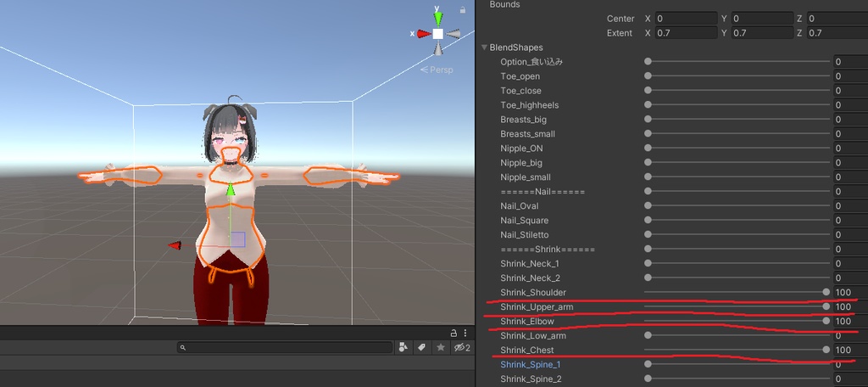Click the gray bottom cone of orientation gizmo
Viewport: 868px width, 387px height.
(438, 48)
